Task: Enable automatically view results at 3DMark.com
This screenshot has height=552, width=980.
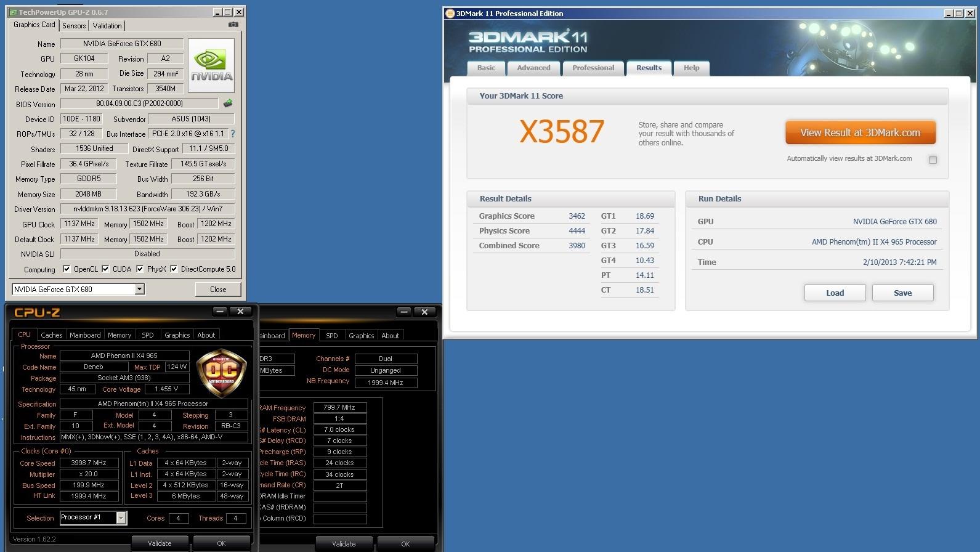Action: [933, 160]
